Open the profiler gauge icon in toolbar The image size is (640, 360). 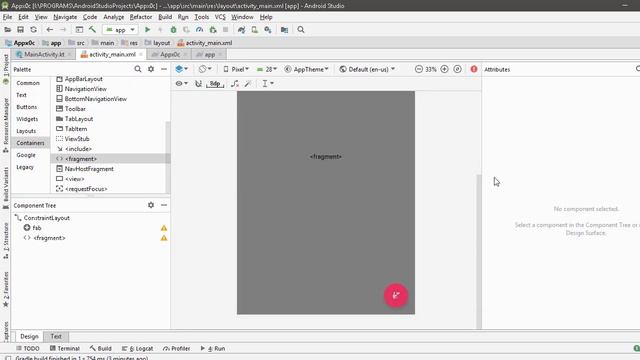(x=200, y=30)
